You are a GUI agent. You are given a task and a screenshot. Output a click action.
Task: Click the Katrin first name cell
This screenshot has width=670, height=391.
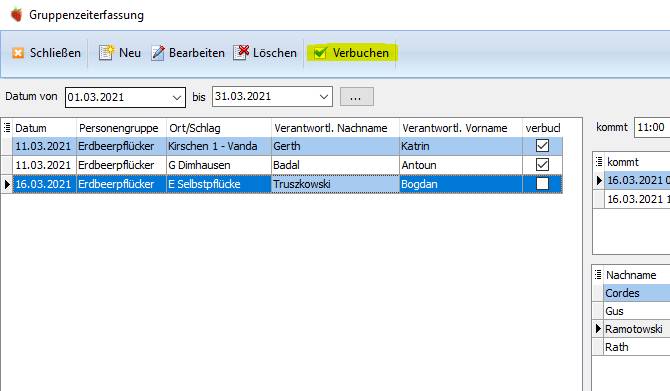pyautogui.click(x=461, y=146)
